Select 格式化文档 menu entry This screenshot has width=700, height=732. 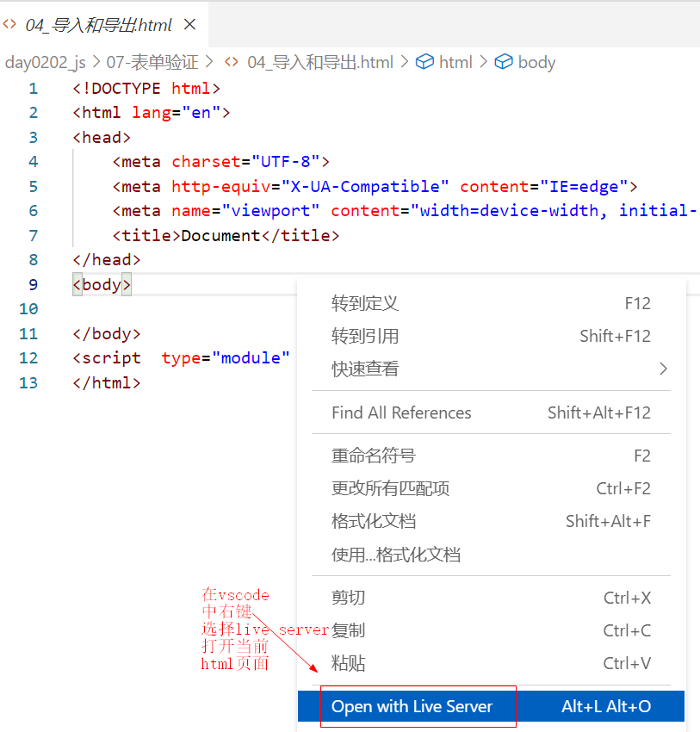click(373, 521)
